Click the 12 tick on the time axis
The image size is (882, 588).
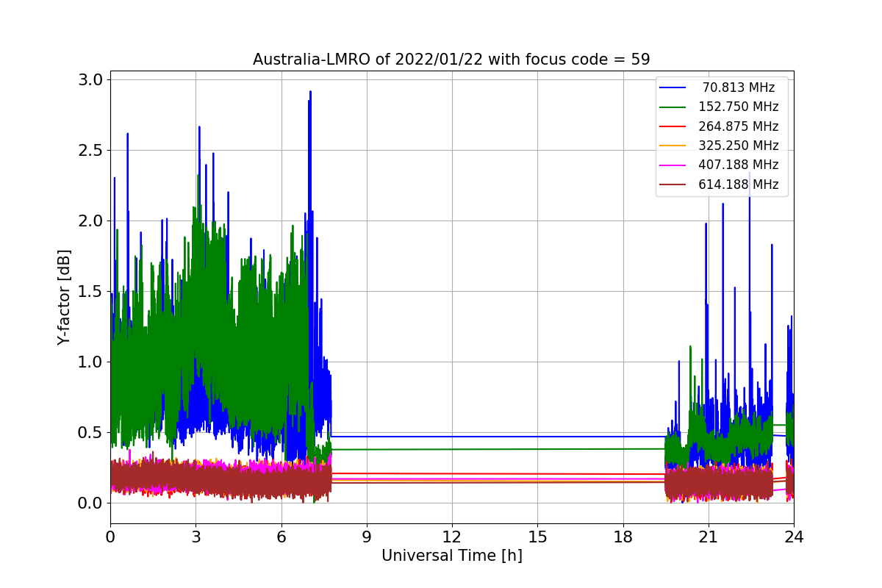452,537
